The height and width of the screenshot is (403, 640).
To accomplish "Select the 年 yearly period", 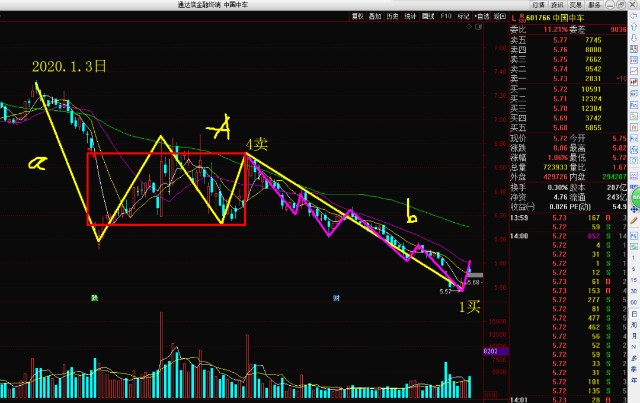I will [x=634, y=380].
